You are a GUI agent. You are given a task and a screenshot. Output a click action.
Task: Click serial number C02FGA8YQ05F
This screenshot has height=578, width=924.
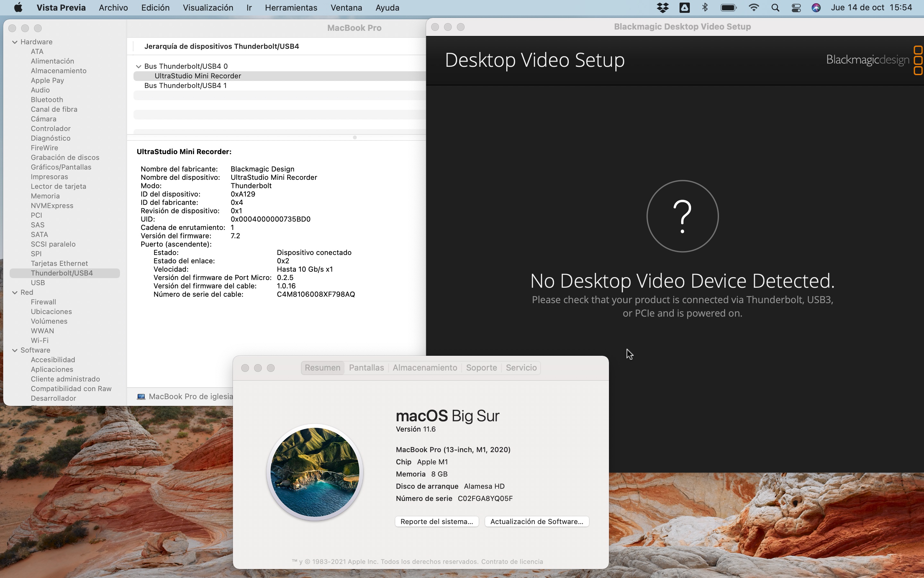(485, 498)
